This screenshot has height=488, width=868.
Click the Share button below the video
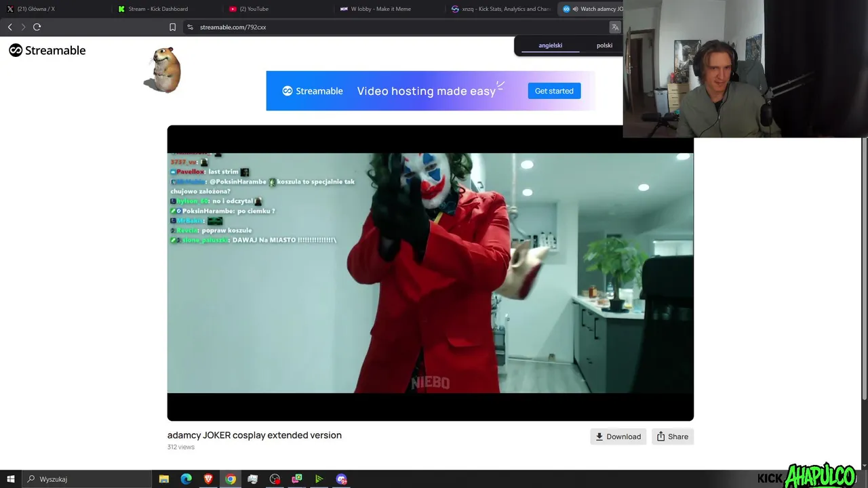pyautogui.click(x=672, y=436)
